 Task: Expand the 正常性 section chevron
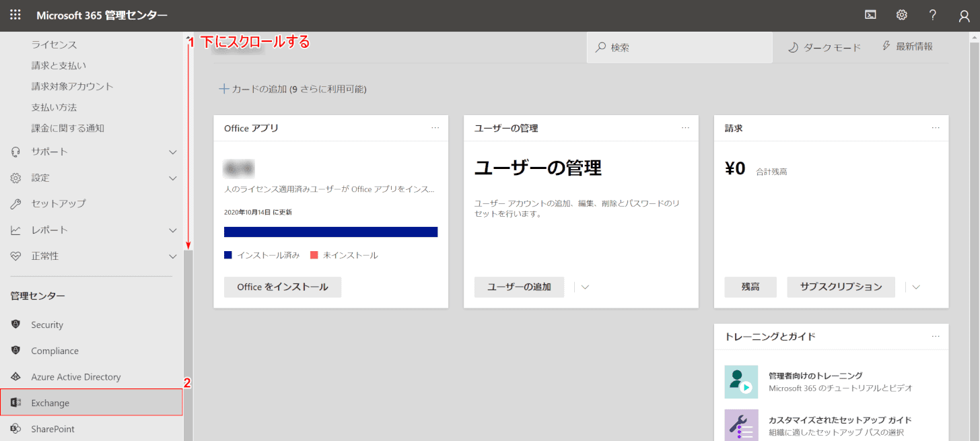tap(173, 257)
